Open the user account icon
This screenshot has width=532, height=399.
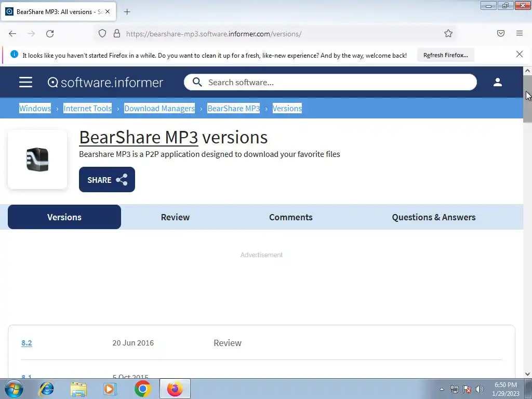point(497,82)
